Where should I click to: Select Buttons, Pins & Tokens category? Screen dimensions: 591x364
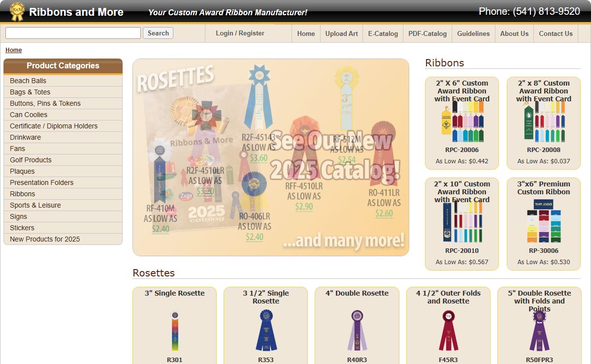click(63, 103)
